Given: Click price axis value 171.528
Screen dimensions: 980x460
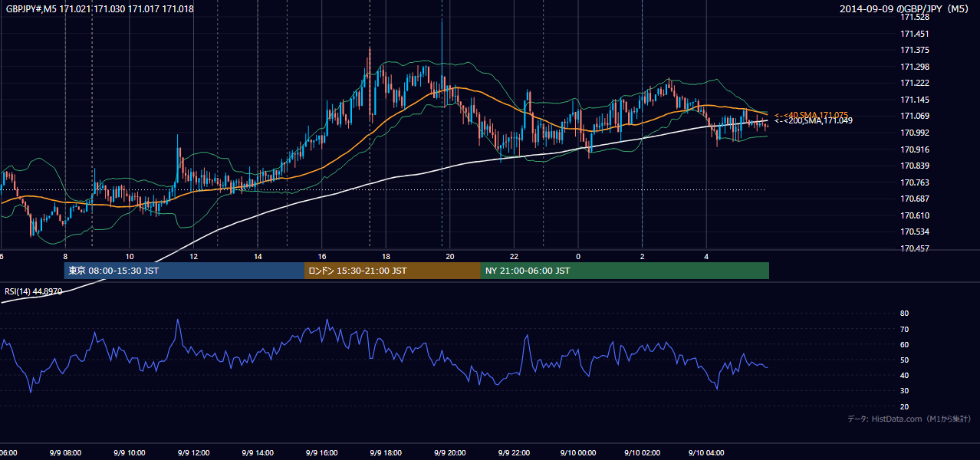Looking at the screenshot, I should tap(915, 17).
